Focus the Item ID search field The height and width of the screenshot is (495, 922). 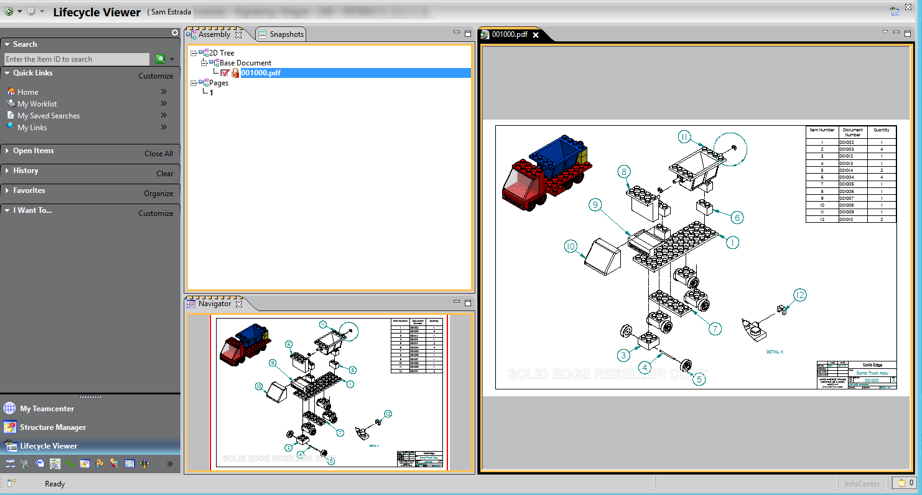(76, 59)
